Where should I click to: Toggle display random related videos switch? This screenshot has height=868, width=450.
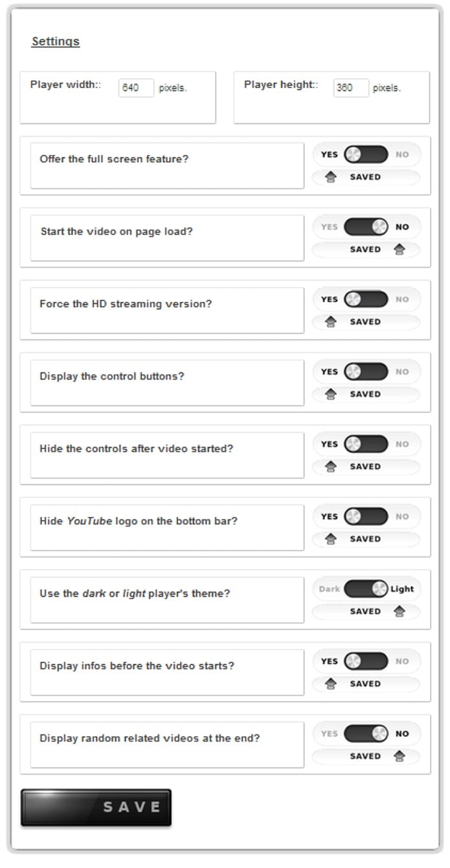[x=366, y=734]
